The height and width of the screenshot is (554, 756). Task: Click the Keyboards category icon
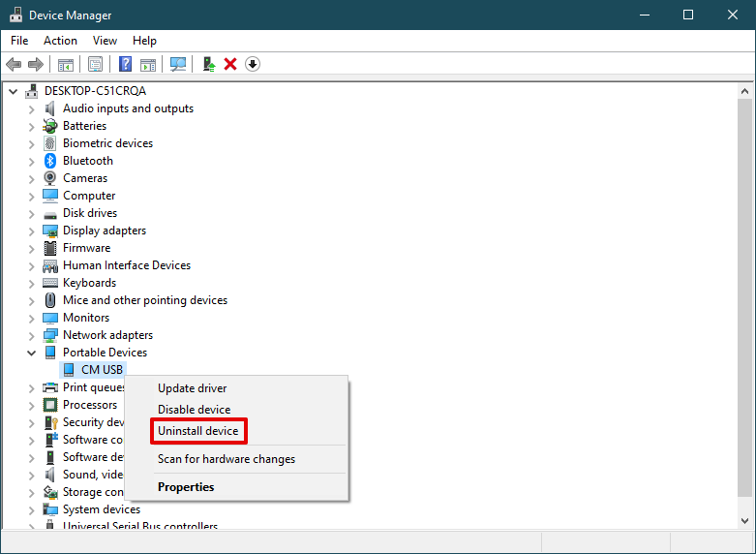coord(50,283)
